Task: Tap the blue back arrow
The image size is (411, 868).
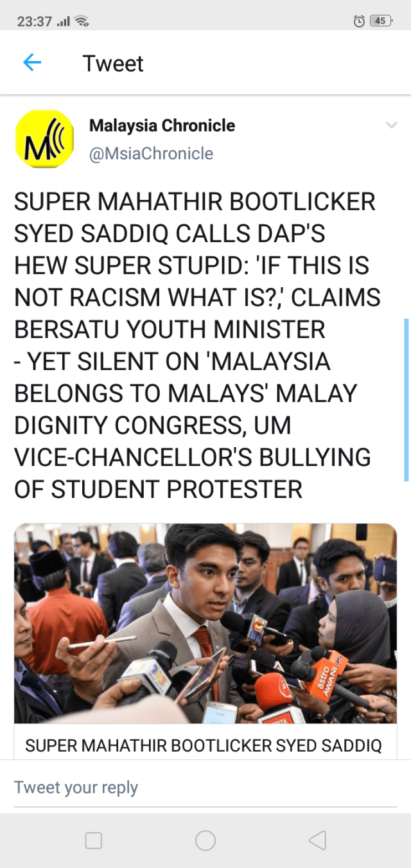Action: [x=32, y=63]
